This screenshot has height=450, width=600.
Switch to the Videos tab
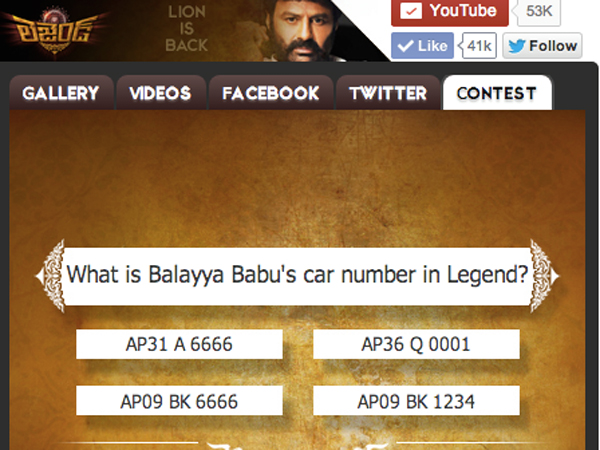coord(161,93)
